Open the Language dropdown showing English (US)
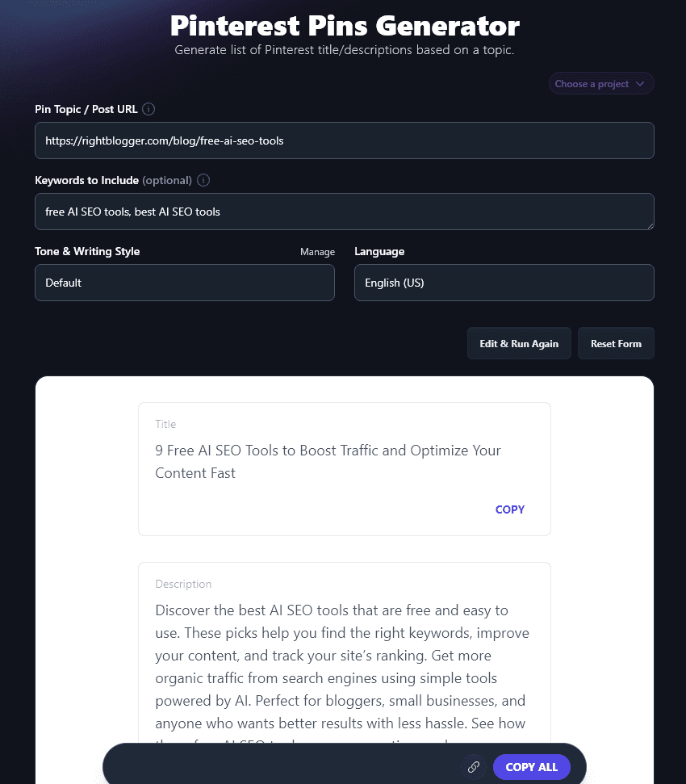Screen dimensions: 686x784 (x=504, y=283)
